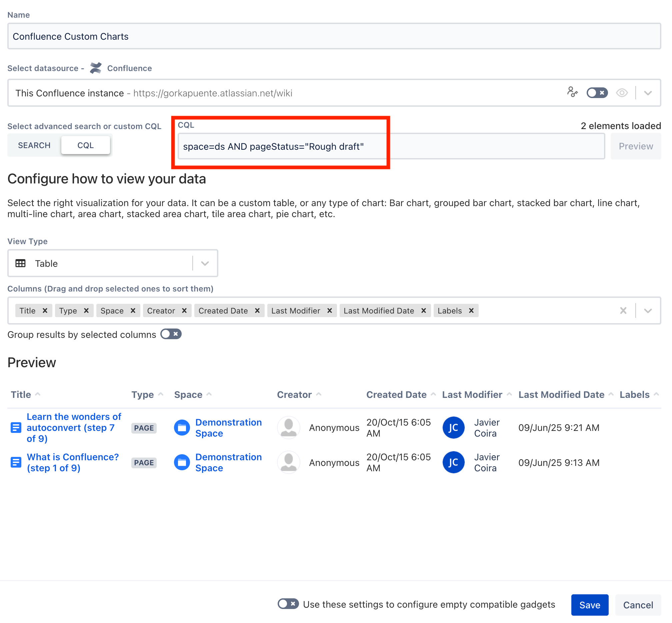Viewport: 672px width, 623px height.
Task: Click Javier Coira's JC avatar
Action: tap(453, 428)
